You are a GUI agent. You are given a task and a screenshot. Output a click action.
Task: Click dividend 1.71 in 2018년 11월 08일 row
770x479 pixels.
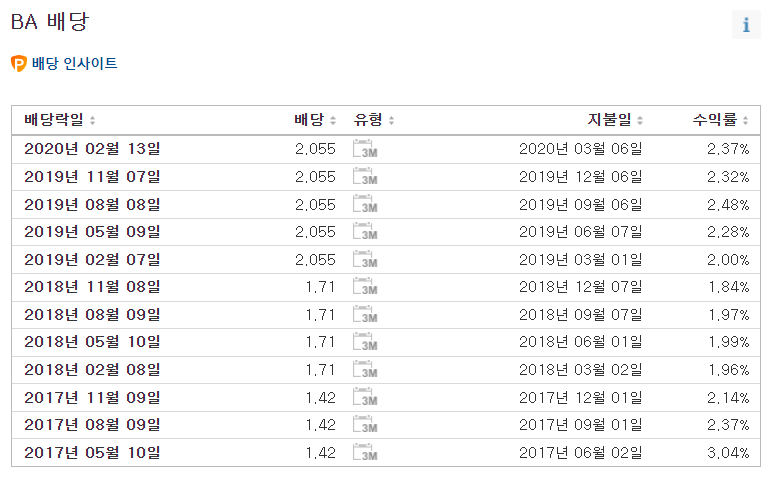point(321,286)
